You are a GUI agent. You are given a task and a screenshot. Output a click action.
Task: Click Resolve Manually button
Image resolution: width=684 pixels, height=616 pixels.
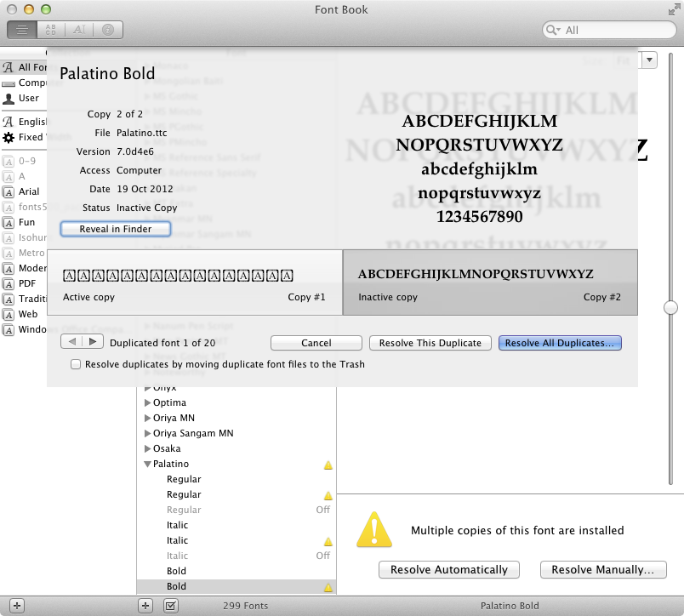[x=603, y=570]
